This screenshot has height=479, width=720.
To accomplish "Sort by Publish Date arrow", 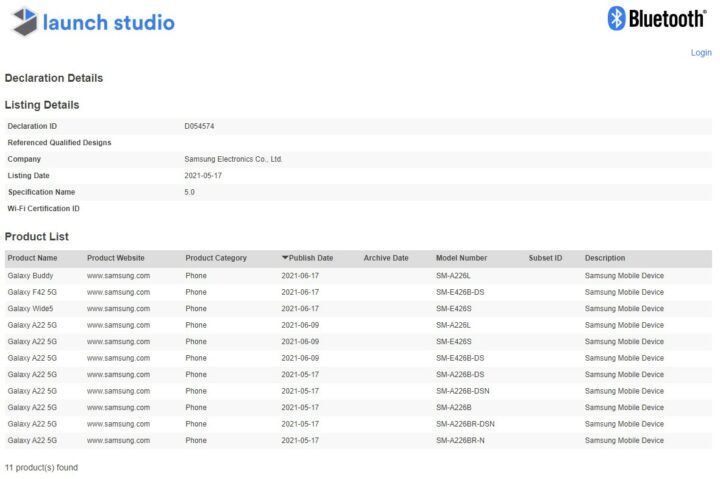I will 285,258.
